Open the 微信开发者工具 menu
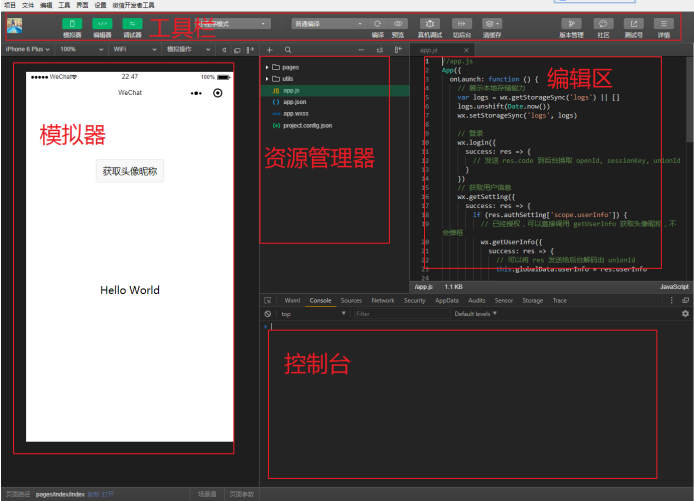Viewport: 694px width, 501px height. coord(133,5)
